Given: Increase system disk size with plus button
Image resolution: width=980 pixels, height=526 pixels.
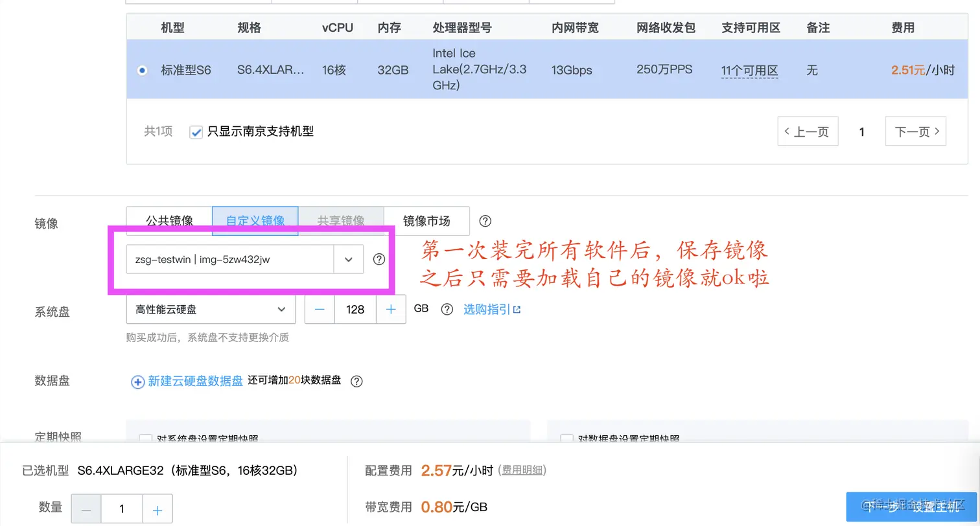Looking at the screenshot, I should click(x=390, y=310).
